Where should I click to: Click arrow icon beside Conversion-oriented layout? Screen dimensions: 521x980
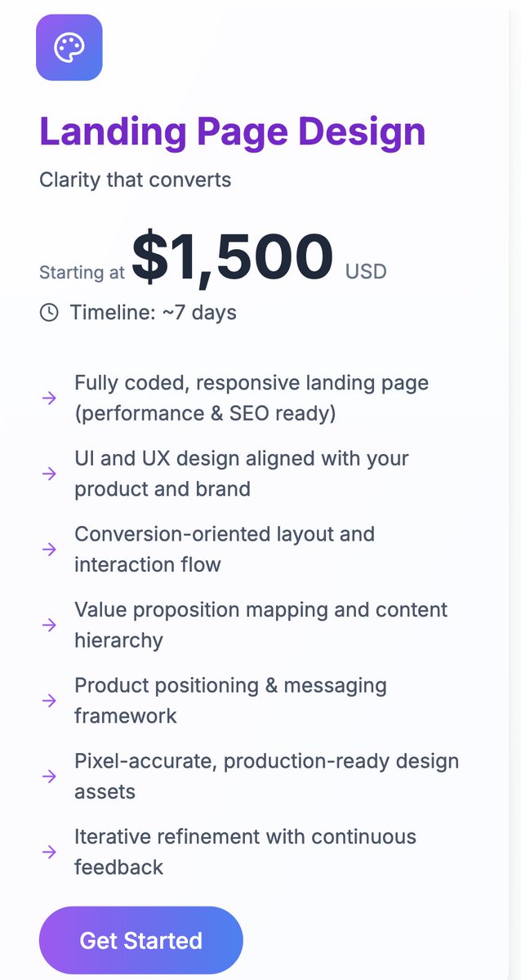click(49, 549)
